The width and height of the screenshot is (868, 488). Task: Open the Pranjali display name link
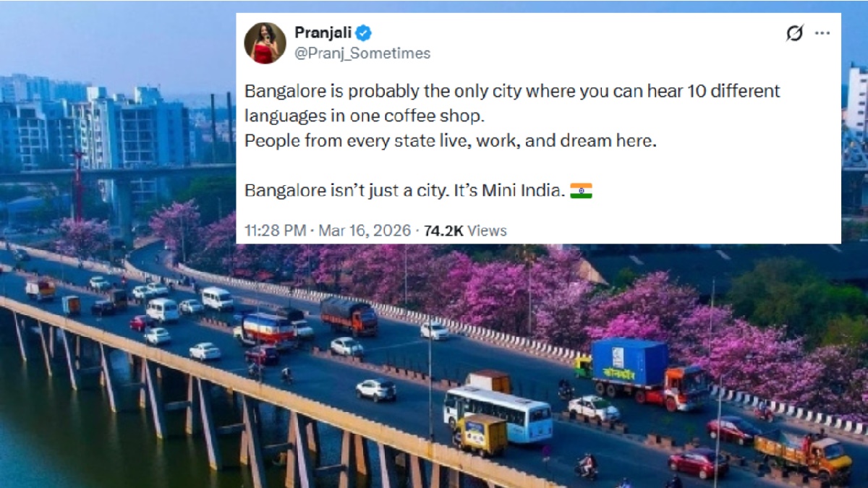[x=323, y=33]
